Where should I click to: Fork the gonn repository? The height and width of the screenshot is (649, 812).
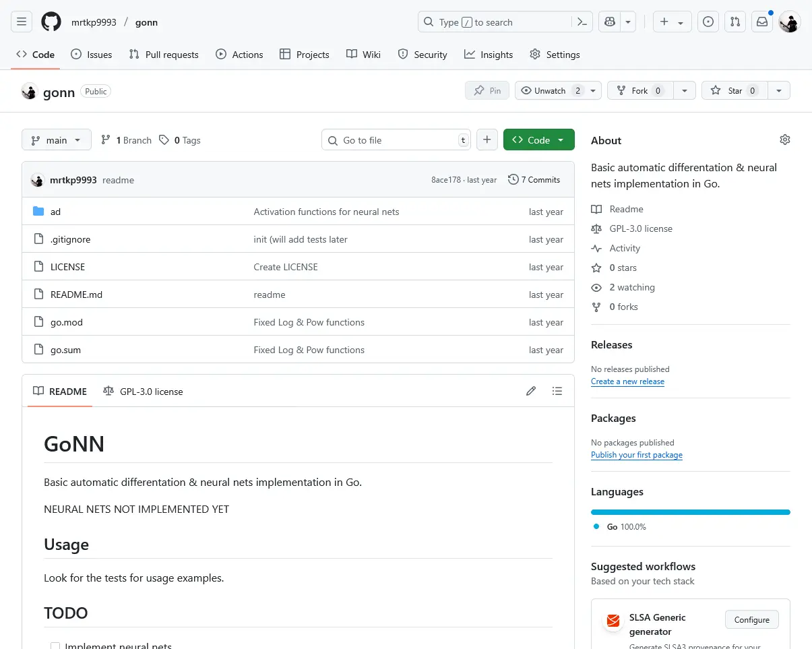coord(639,91)
